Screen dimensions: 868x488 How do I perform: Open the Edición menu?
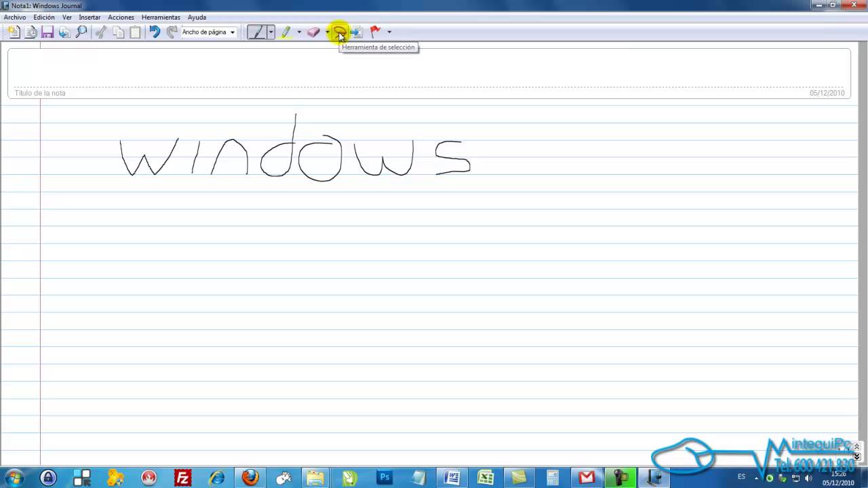coord(44,17)
